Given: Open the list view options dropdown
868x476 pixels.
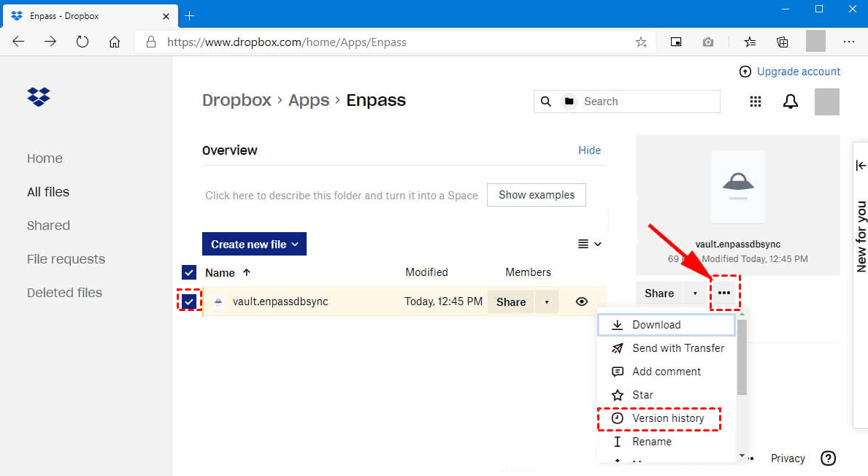Looking at the screenshot, I should click(x=589, y=244).
